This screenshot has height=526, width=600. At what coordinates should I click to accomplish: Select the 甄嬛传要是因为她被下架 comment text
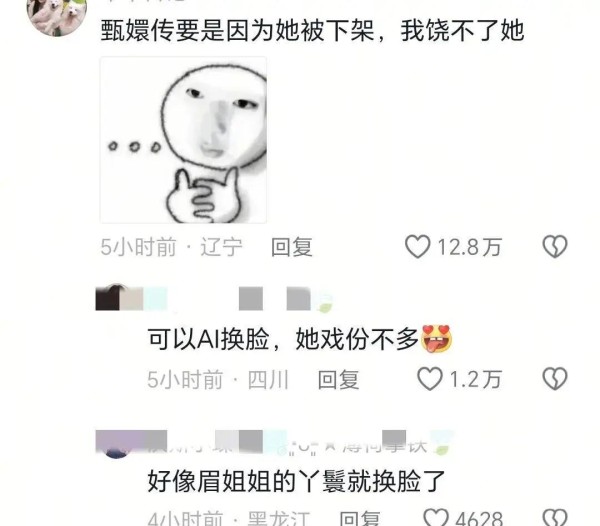coord(312,31)
